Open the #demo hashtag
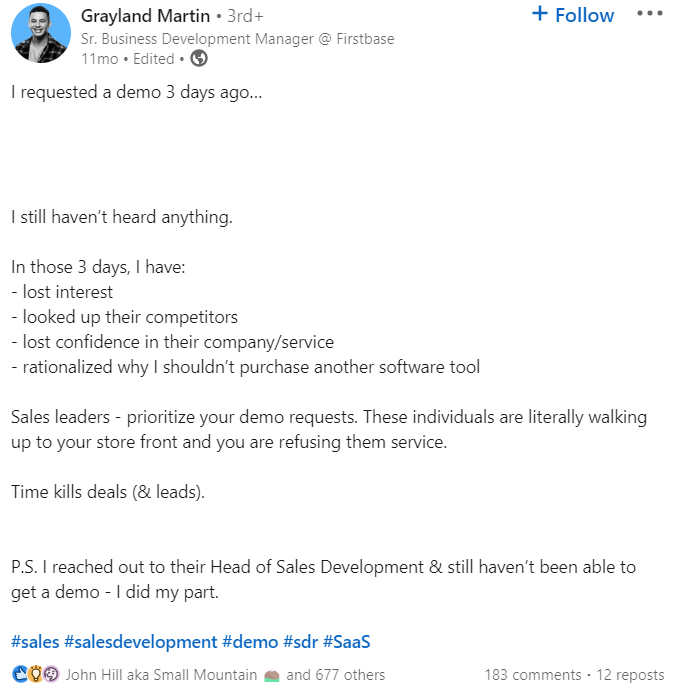The width and height of the screenshot is (681, 692). pyautogui.click(x=250, y=642)
